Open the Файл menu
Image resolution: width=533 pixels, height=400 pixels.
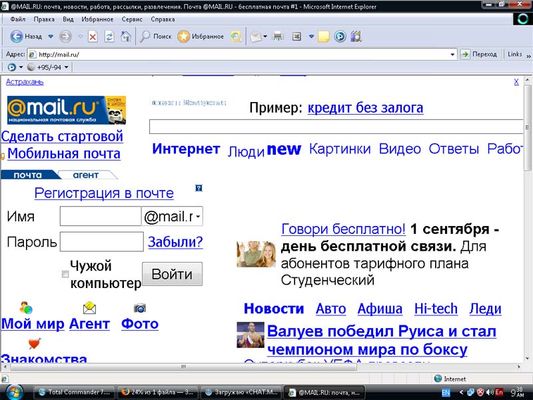click(x=18, y=19)
